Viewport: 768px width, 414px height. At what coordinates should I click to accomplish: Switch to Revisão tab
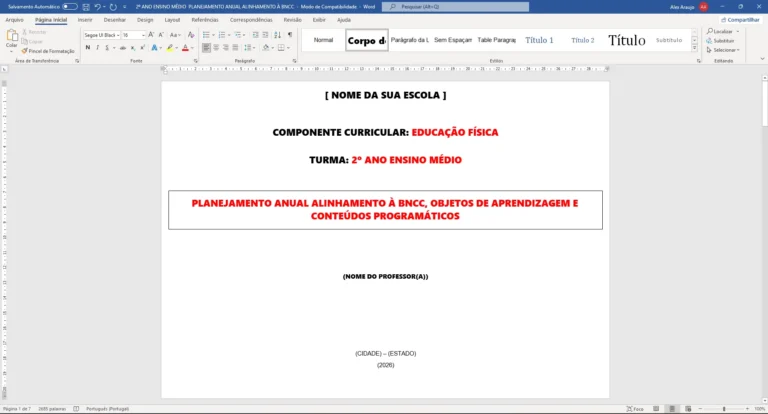coord(292,20)
